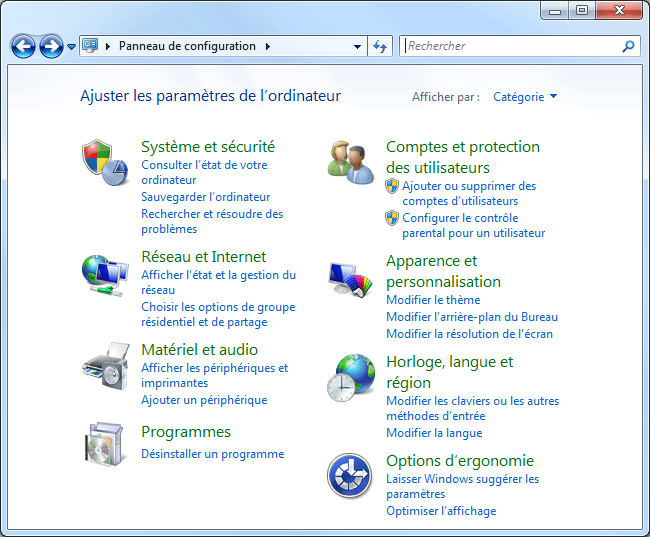650x537 pixels.
Task: Maximize the control panel window
Action: (x=582, y=10)
